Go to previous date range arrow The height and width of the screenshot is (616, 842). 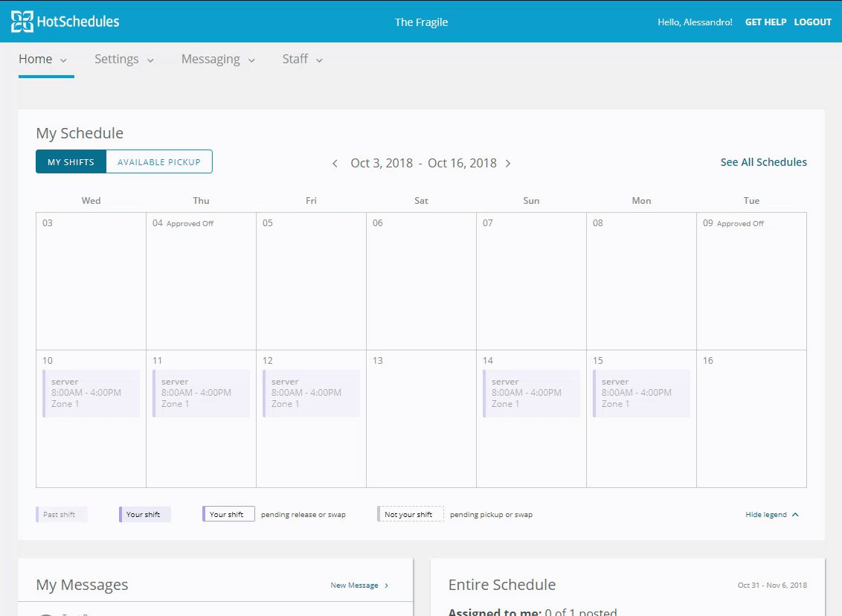point(335,164)
